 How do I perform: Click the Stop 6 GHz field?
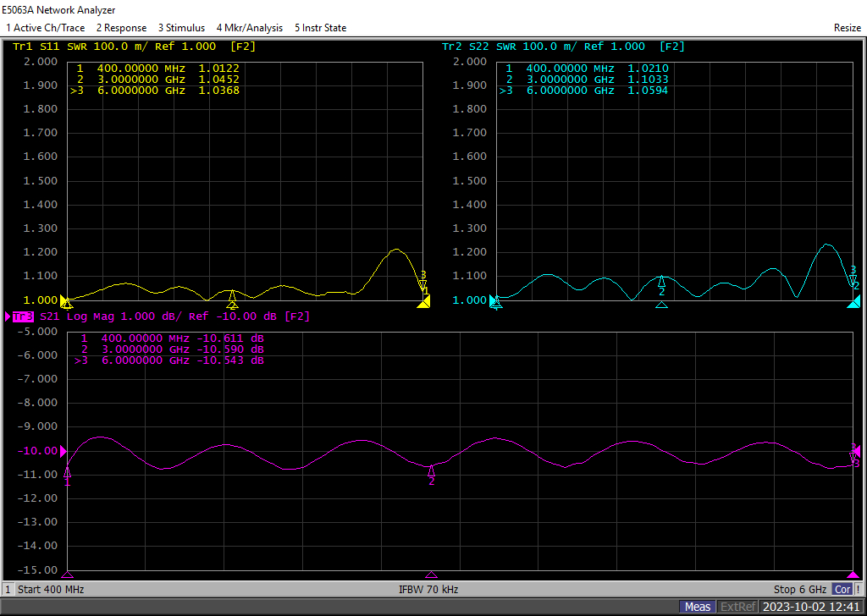click(800, 589)
